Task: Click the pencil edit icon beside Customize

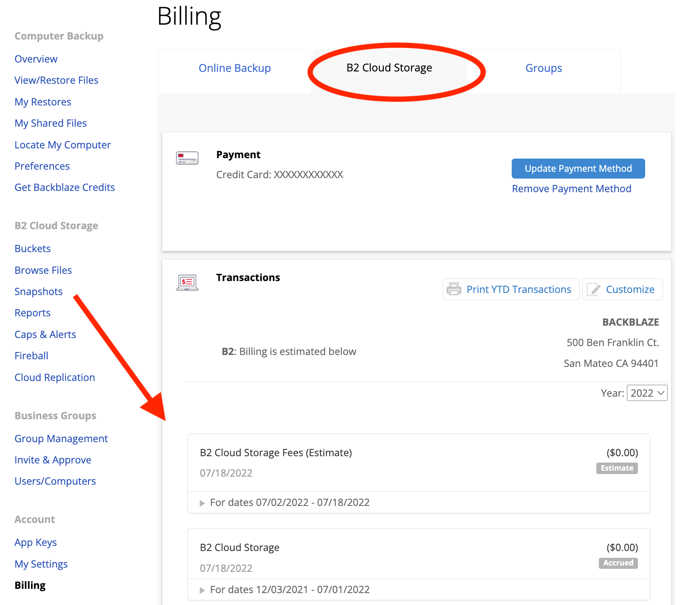Action: (x=593, y=290)
